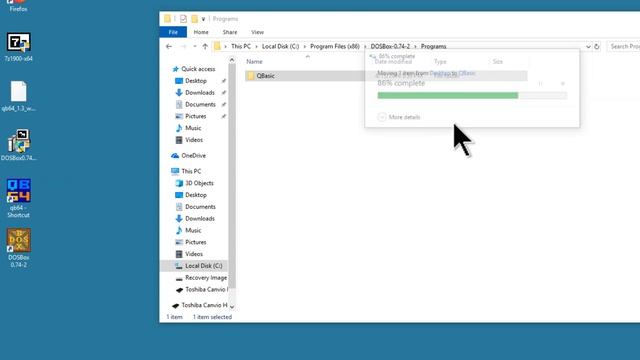Pause the move operation in progress dialog
This screenshot has height=360, width=640.
pyautogui.click(x=540, y=84)
